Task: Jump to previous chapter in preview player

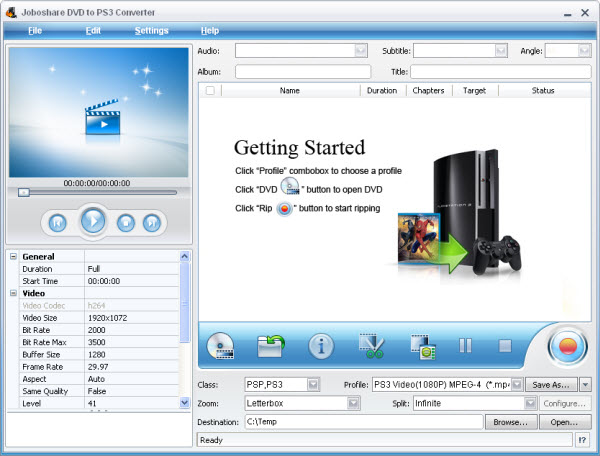Action: pos(57,222)
